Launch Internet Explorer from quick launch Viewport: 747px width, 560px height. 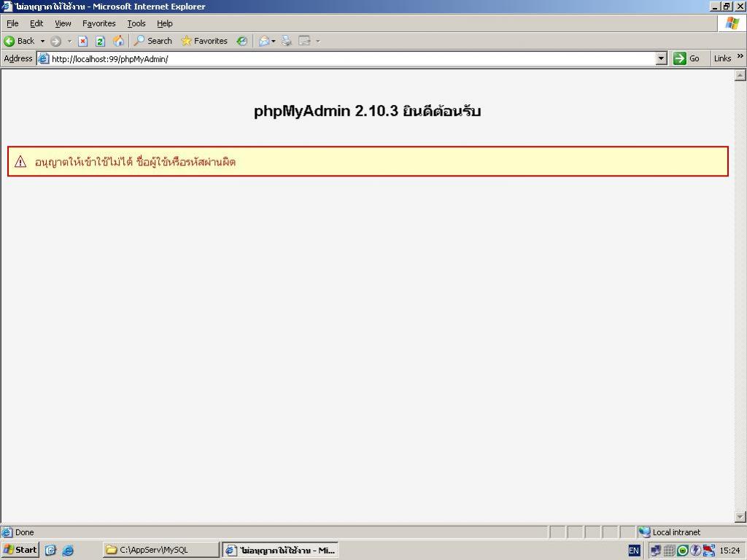point(68,551)
